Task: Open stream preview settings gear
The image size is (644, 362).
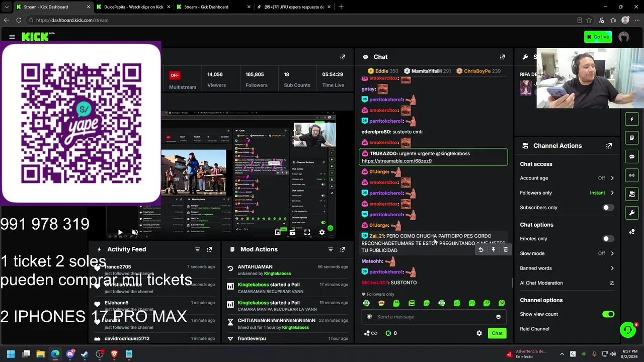Action: [x=322, y=232]
